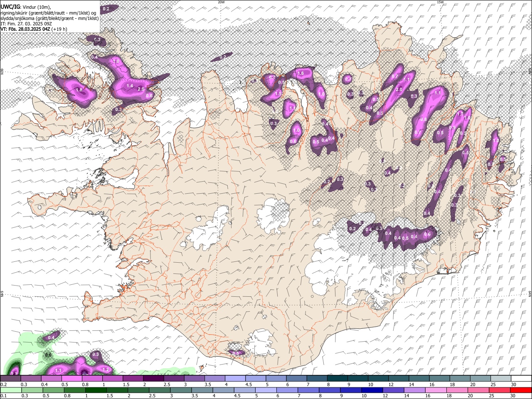Click the '1.6' snowfall value on map
Screen dimensions: 532x399
pyautogui.click(x=300, y=74)
